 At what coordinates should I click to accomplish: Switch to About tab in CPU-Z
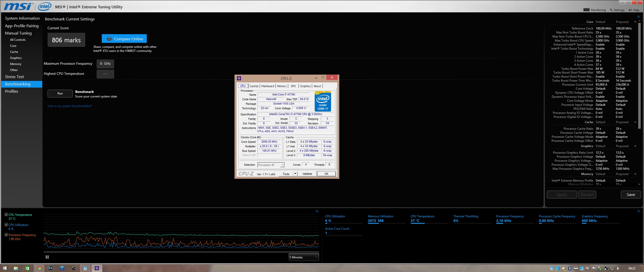click(317, 86)
